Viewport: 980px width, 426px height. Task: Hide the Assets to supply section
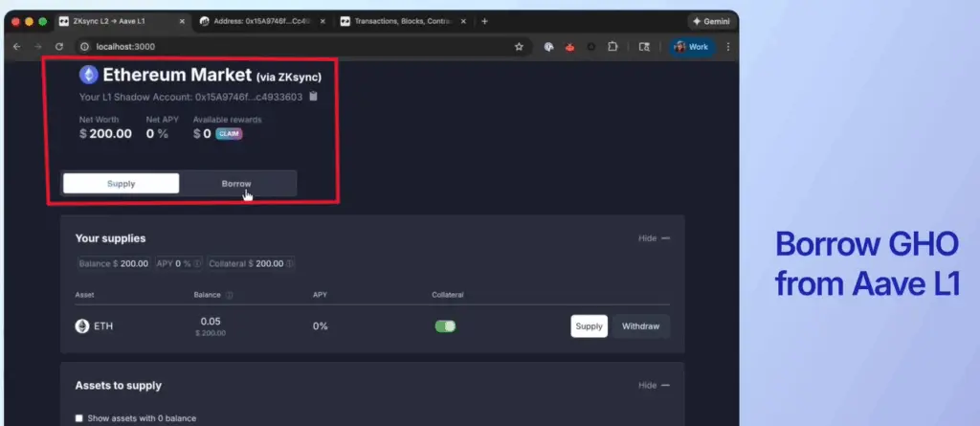[x=654, y=386]
